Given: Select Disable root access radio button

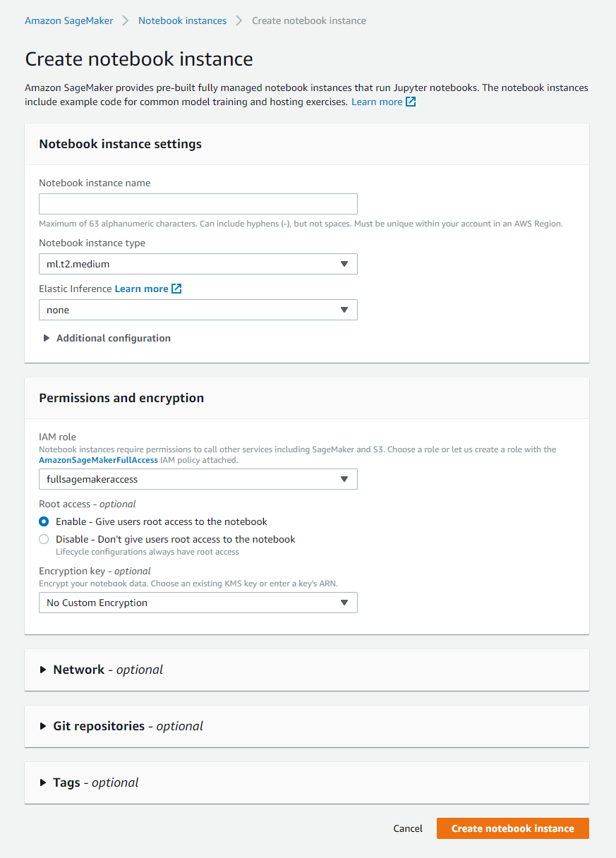Looking at the screenshot, I should pos(44,539).
